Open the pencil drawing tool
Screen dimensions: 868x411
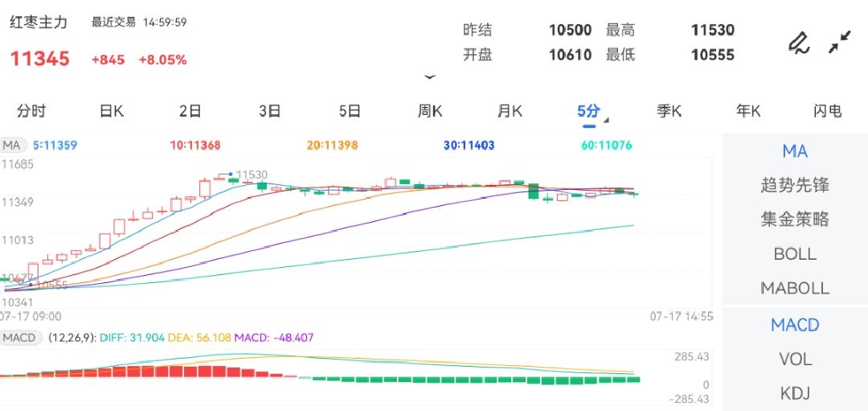(799, 43)
